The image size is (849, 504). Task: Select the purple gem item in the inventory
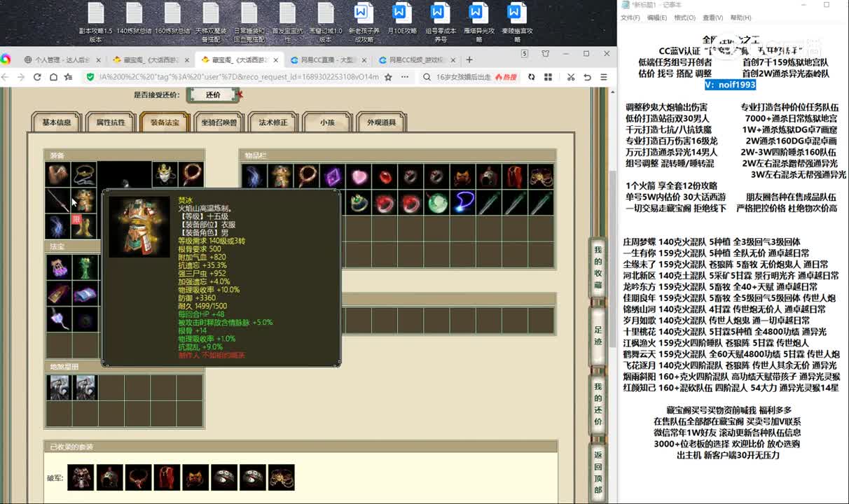333,176
